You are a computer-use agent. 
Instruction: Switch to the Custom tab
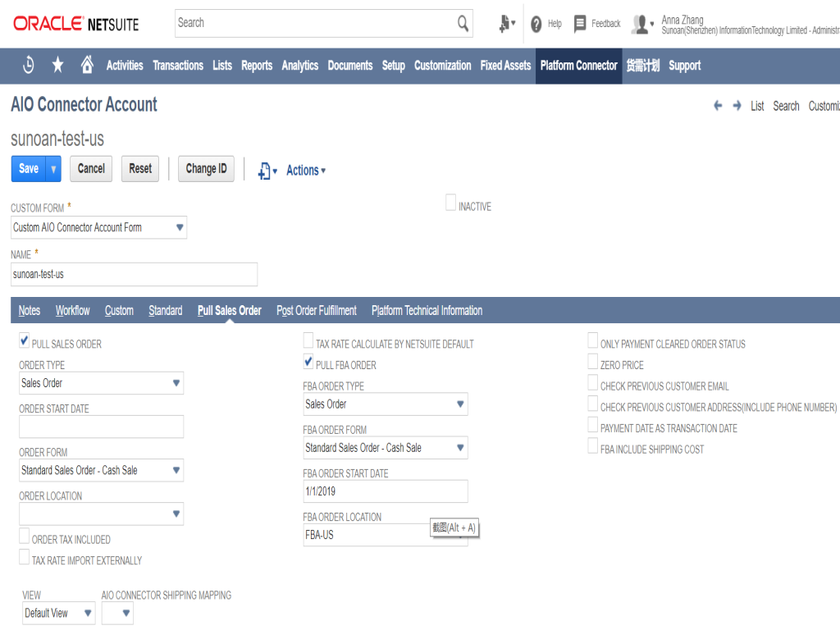tap(119, 311)
